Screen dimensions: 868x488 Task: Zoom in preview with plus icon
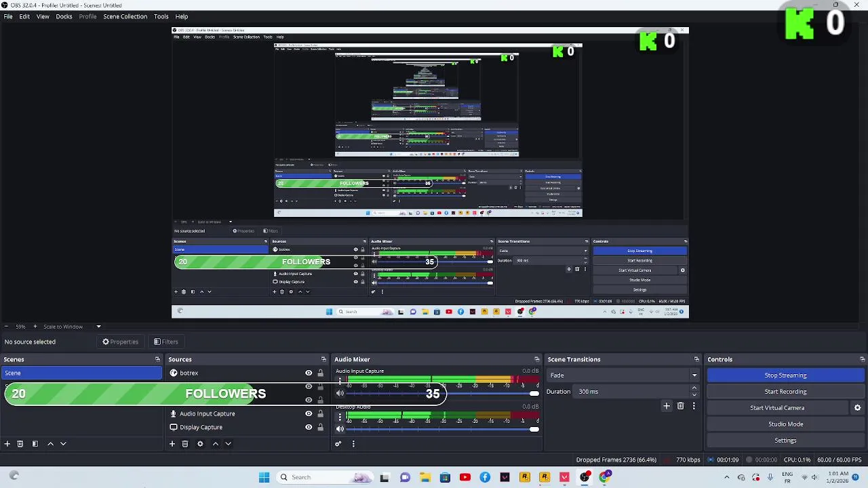click(x=35, y=327)
